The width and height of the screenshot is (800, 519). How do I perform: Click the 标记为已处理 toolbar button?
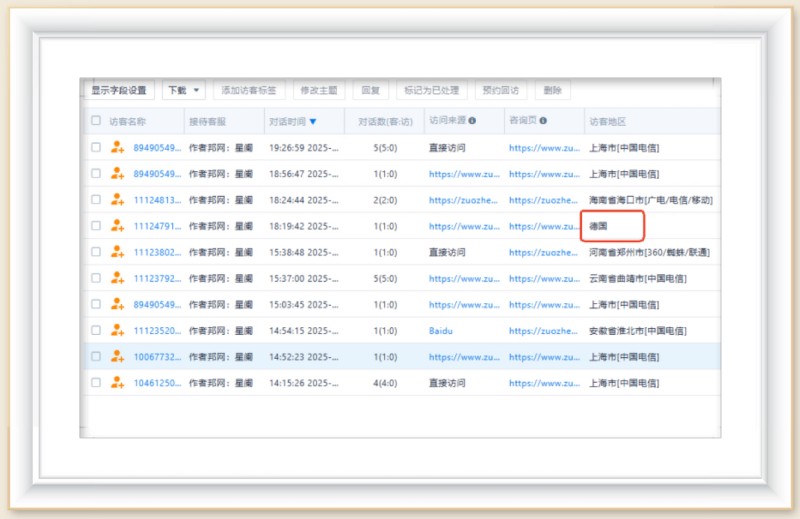coord(431,90)
